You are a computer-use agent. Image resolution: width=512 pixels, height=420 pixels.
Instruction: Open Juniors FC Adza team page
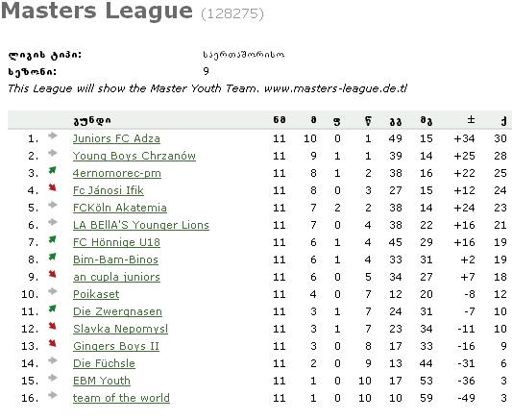click(x=116, y=138)
